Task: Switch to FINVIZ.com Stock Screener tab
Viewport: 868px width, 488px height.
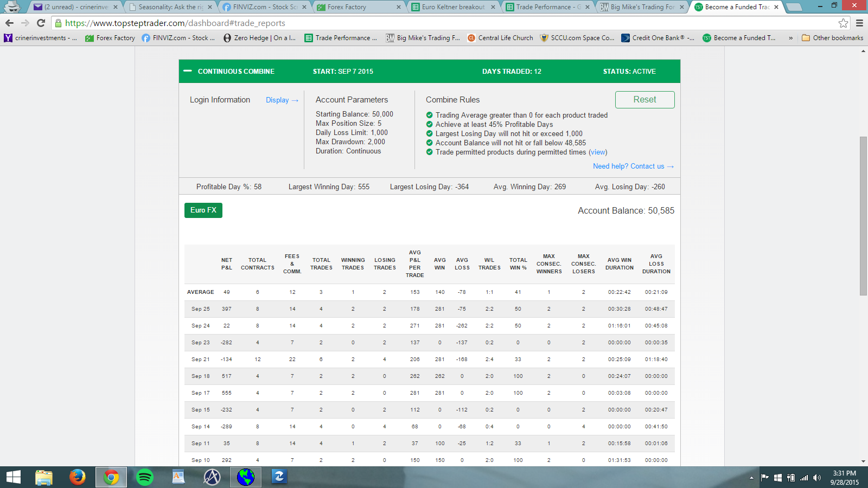Action: click(265, 7)
